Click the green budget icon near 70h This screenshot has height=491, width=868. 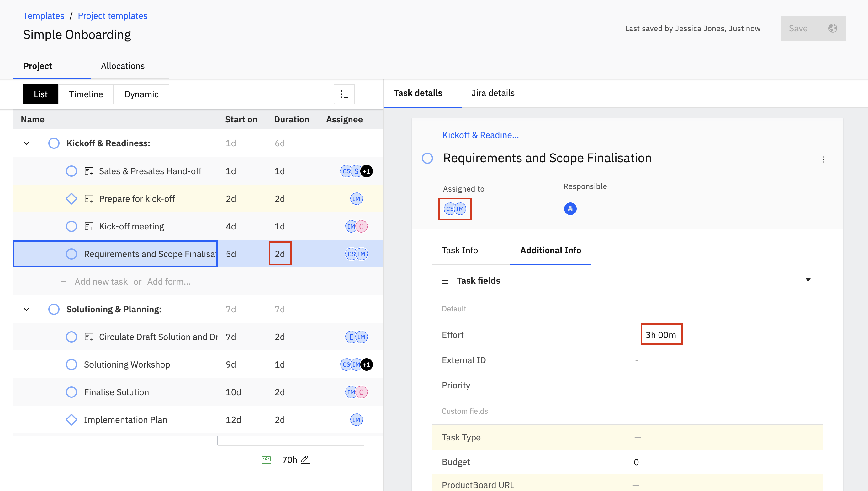pos(266,460)
